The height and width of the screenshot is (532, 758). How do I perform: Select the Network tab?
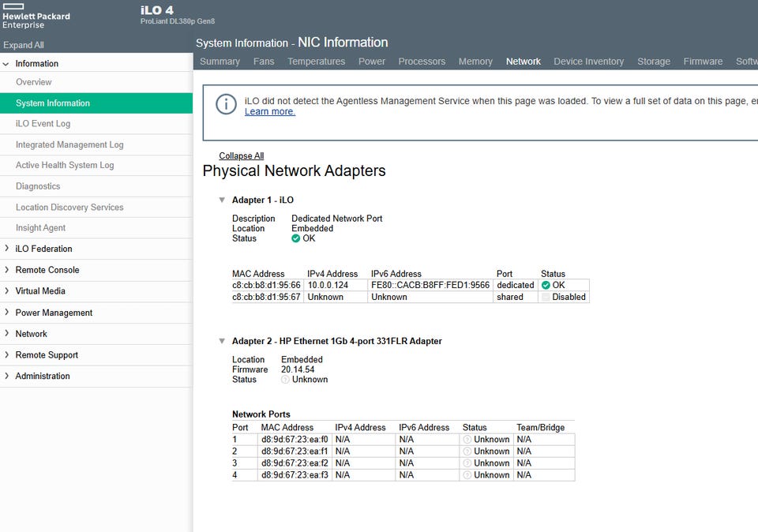[x=523, y=62]
